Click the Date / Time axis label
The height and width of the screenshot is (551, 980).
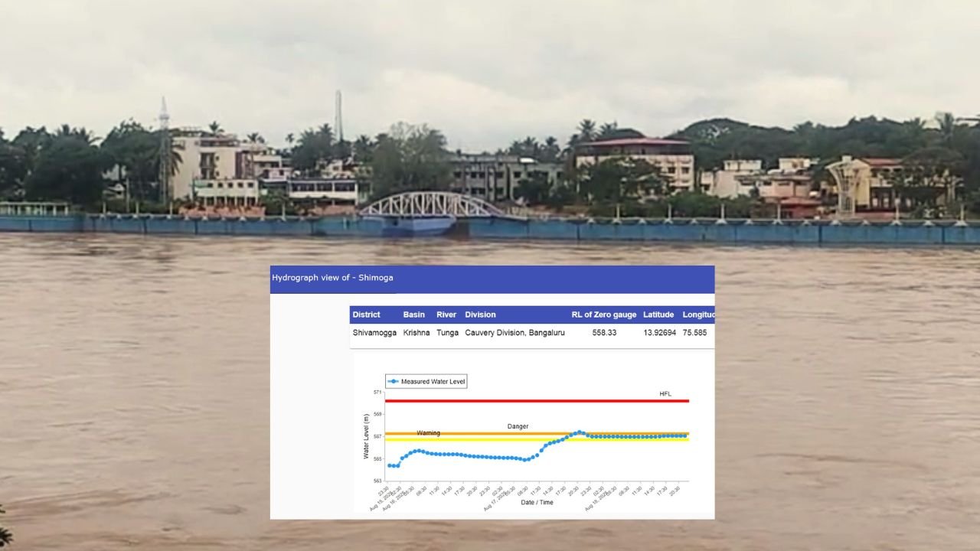(537, 503)
